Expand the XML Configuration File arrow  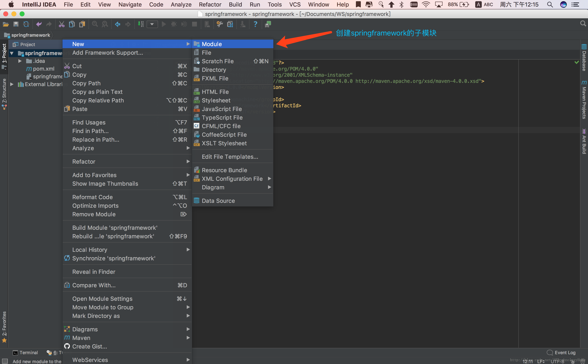pyautogui.click(x=270, y=179)
